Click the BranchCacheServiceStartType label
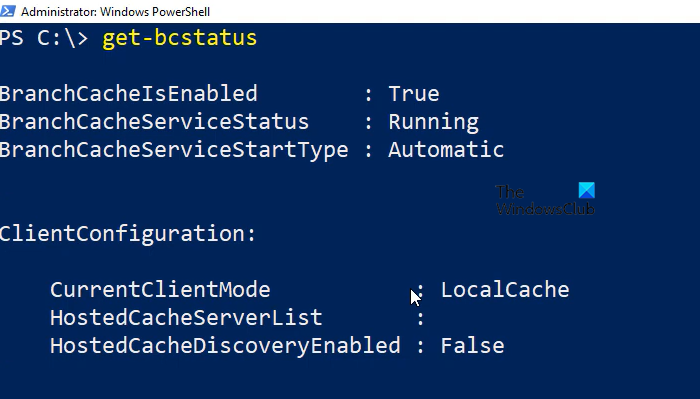This screenshot has width=700, height=399. (174, 150)
